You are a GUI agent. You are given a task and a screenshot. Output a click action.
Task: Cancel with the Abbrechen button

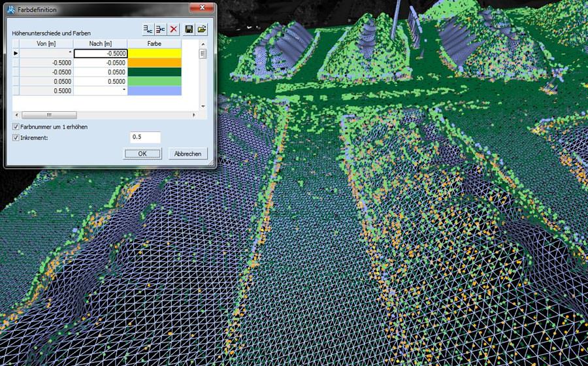pyautogui.click(x=188, y=154)
